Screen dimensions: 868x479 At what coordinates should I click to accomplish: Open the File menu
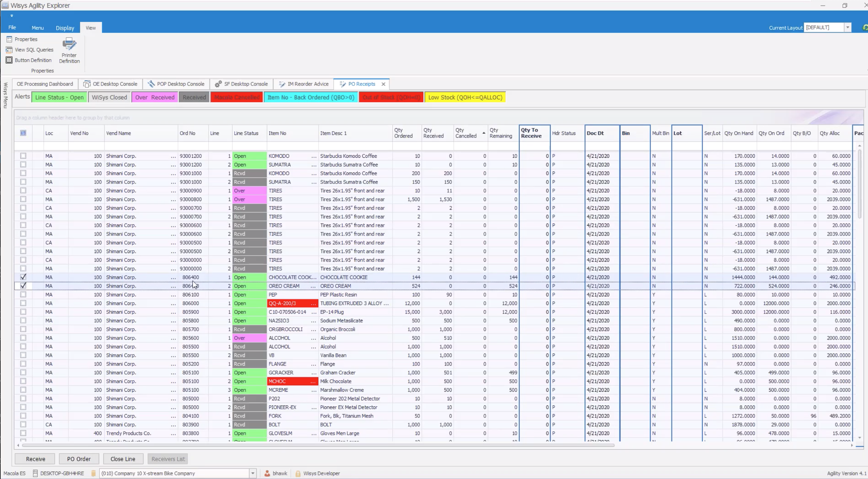[12, 28]
